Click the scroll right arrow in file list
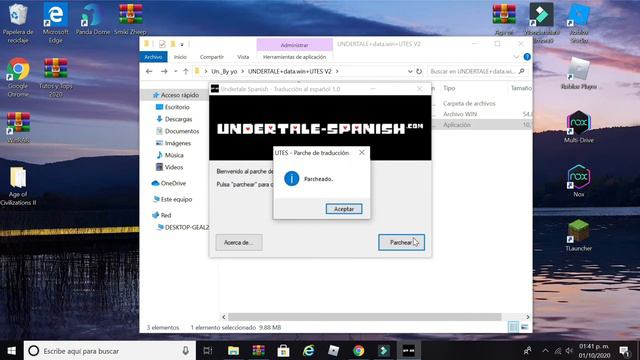640x360 pixels. tap(528, 317)
